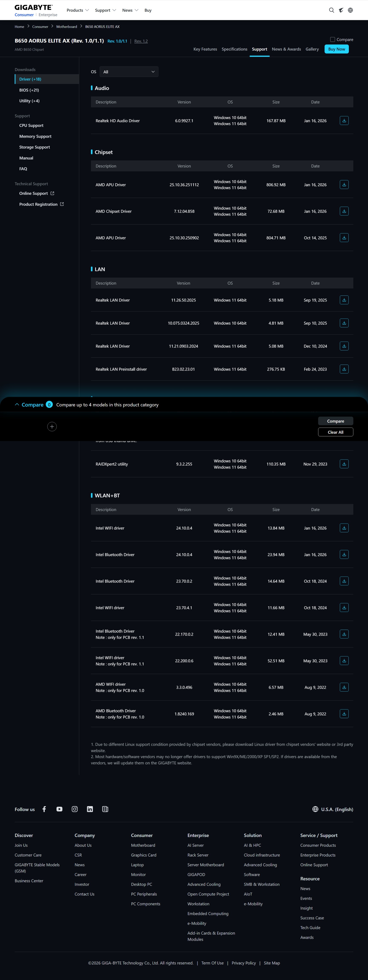
Task: Collapse the Compare bar using its chevron
Action: (17, 405)
